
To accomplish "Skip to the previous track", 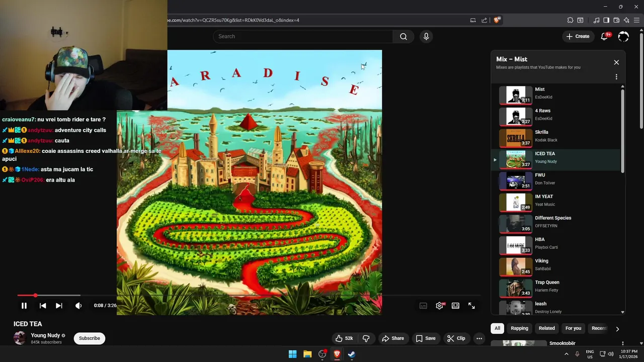I will click(x=43, y=306).
